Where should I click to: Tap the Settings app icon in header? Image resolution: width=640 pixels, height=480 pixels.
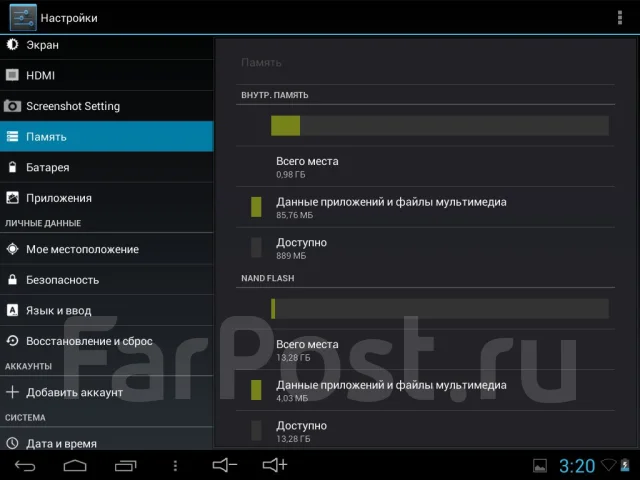point(23,18)
